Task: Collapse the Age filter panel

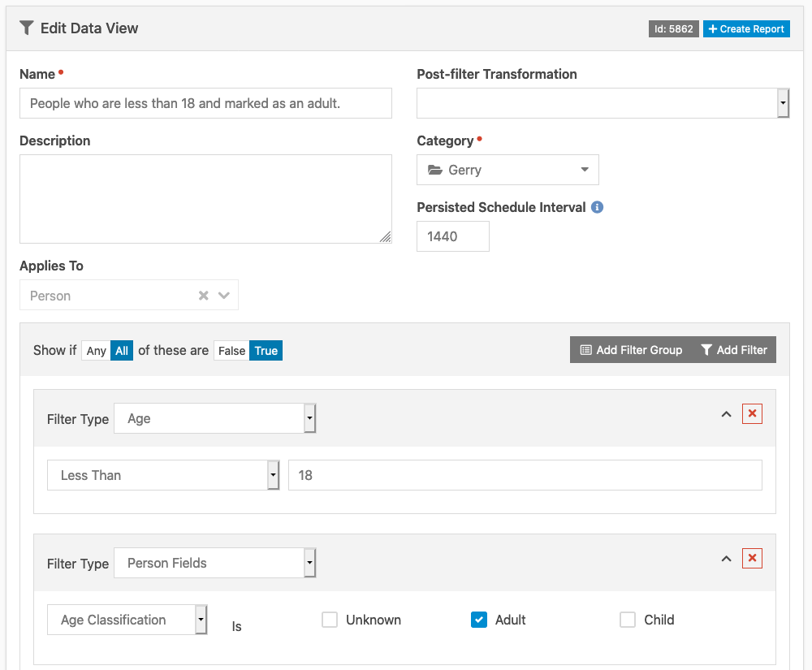Action: [726, 414]
